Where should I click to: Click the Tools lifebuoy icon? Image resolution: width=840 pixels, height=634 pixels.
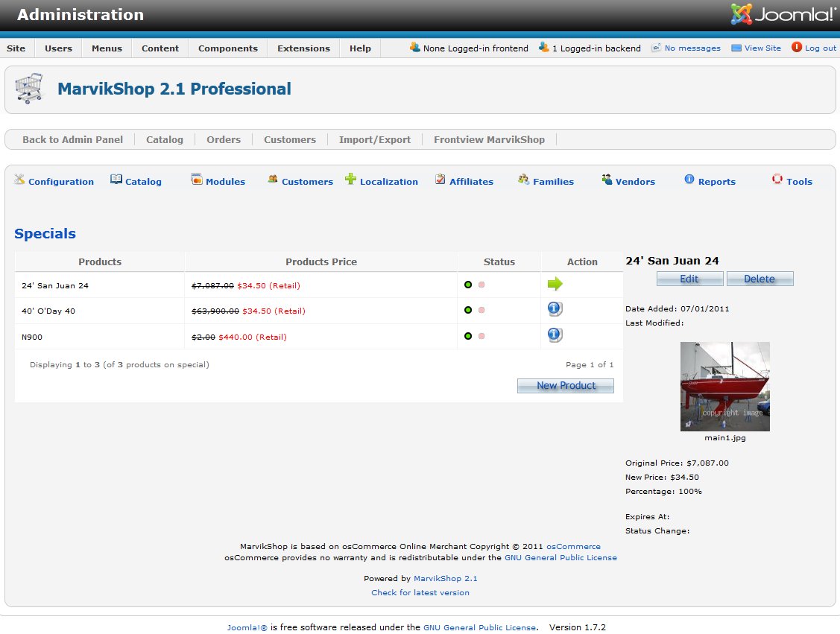777,180
